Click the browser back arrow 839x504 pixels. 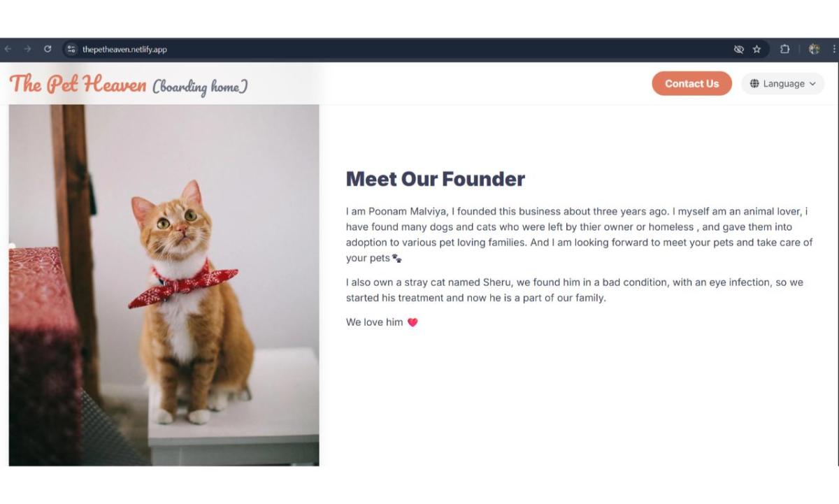coord(8,49)
